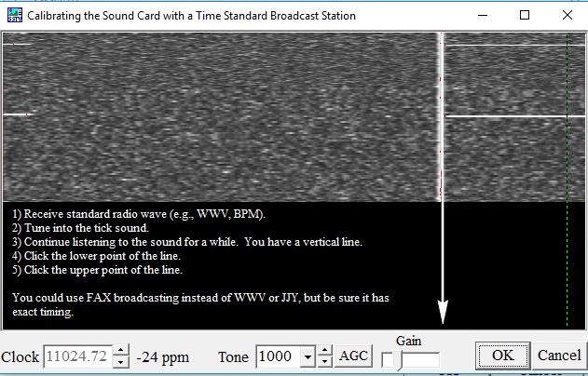This screenshot has width=588, height=376.
Task: Decrease the Clock value with the down arrow
Action: coord(121,362)
